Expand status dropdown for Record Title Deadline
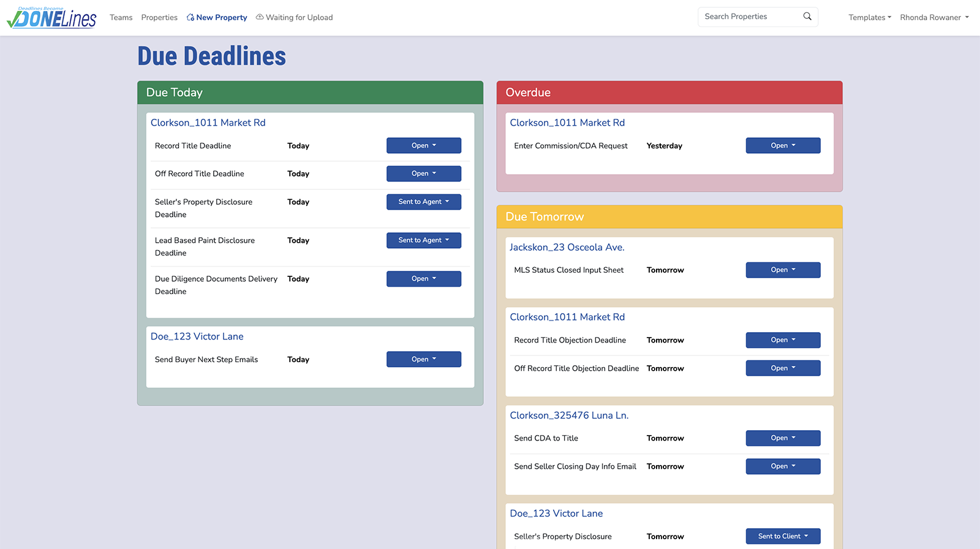980x549 pixels. pyautogui.click(x=424, y=145)
